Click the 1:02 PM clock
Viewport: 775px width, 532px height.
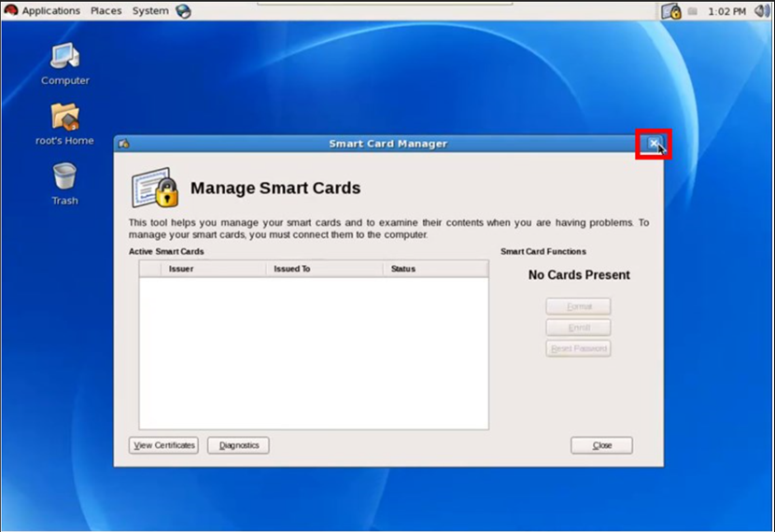tap(726, 11)
